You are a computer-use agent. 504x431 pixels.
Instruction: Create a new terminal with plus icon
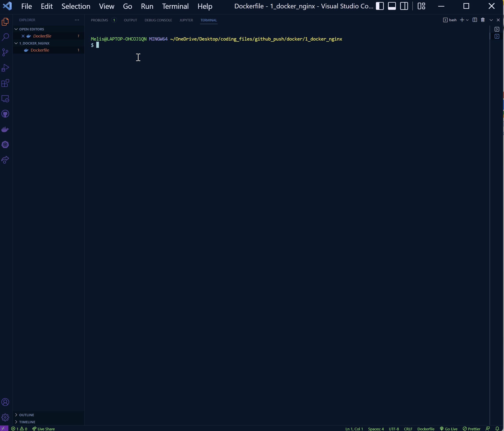click(x=462, y=20)
